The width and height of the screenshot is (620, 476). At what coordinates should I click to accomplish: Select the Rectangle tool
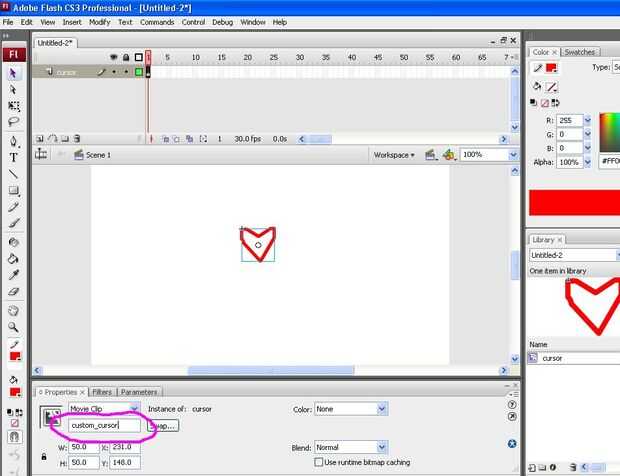pyautogui.click(x=13, y=191)
